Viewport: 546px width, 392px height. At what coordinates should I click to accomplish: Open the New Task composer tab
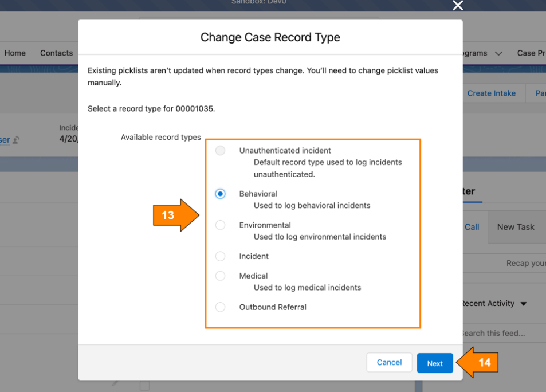click(x=515, y=227)
